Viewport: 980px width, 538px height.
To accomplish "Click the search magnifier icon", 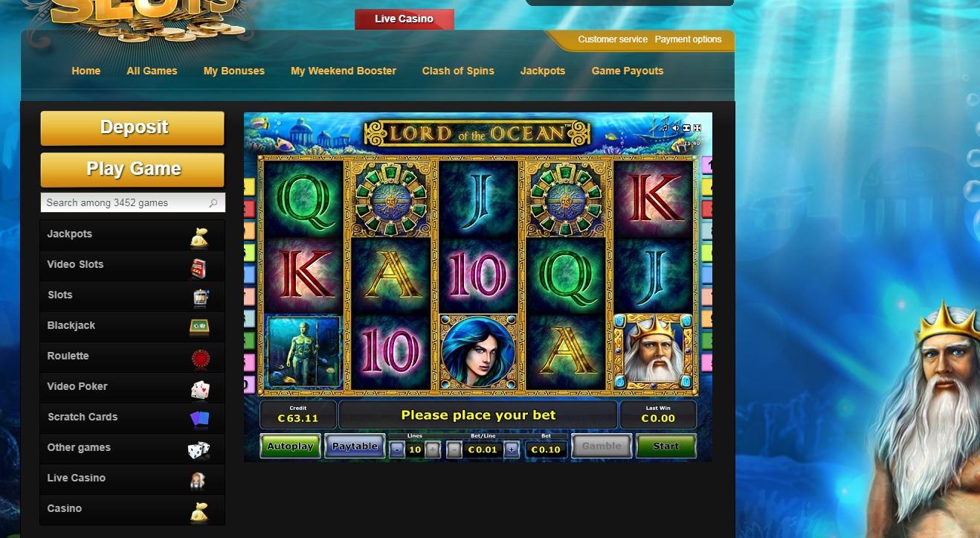I will pyautogui.click(x=213, y=202).
